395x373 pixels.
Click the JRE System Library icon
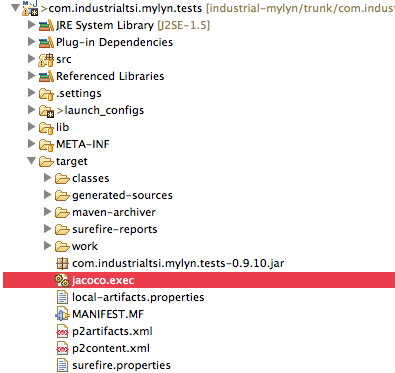[x=46, y=25]
